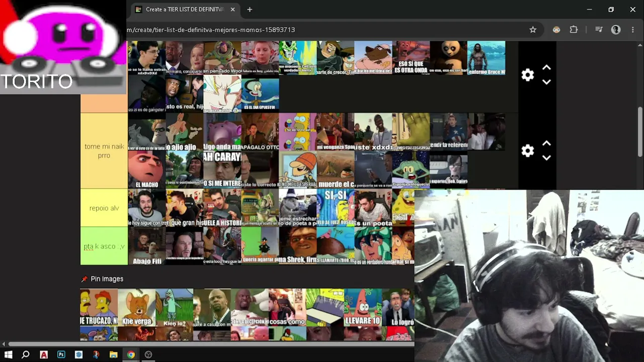Select the 'Khe verga' Jerry meme
The image size is (644, 362).
coord(137,308)
